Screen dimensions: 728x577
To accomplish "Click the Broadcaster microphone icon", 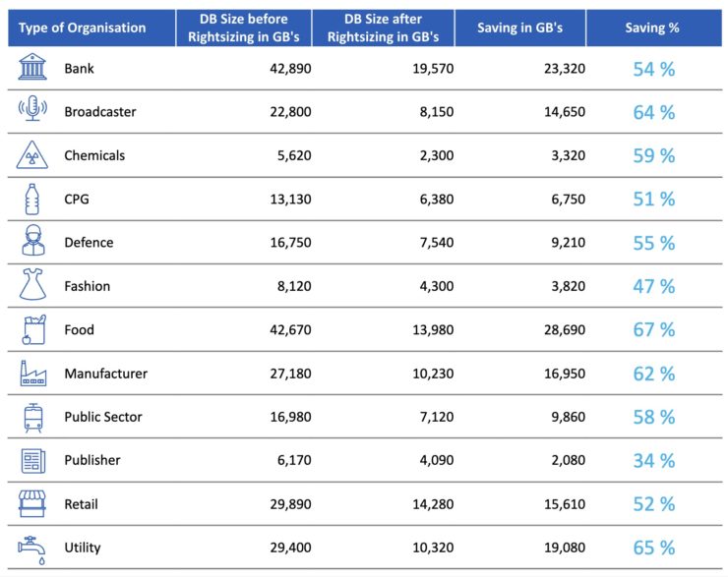I will pyautogui.click(x=32, y=111).
